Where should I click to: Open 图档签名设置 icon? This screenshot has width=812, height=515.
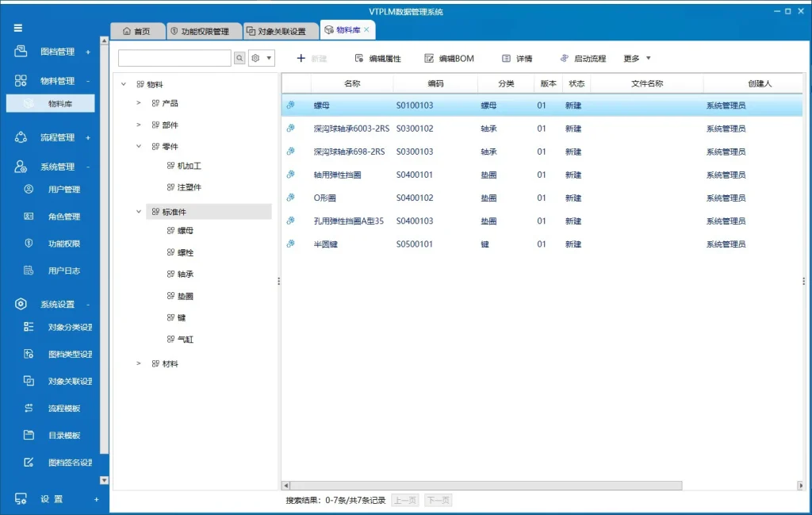pyautogui.click(x=29, y=462)
